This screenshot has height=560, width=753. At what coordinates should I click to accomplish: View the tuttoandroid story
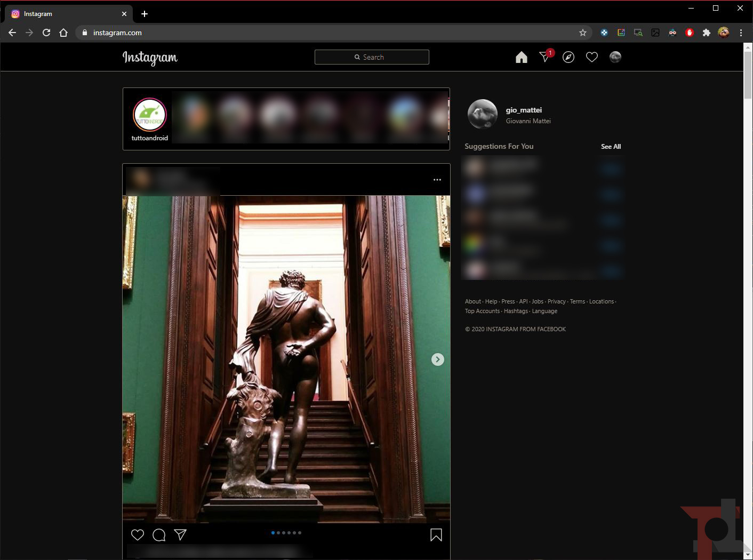tap(150, 115)
